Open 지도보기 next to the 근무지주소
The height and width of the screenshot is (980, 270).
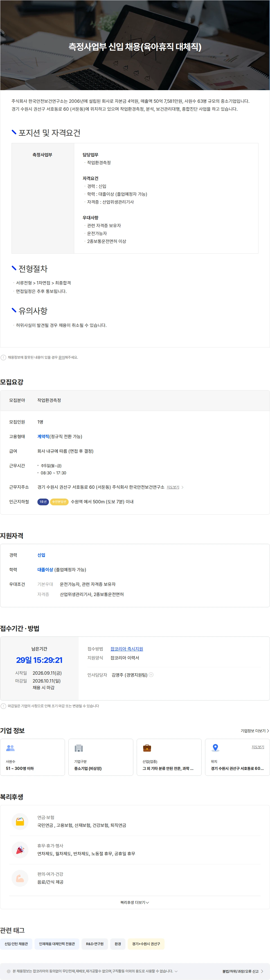[x=173, y=487]
